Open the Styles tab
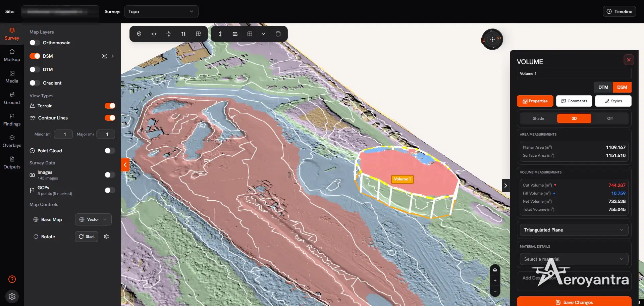Screen dimensions: 644x306 click(613, 101)
